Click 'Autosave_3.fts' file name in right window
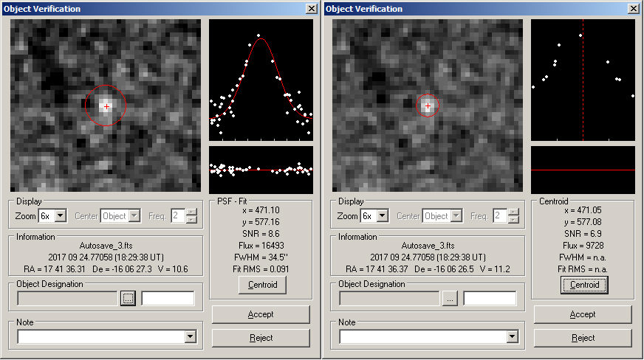This screenshot has width=644, height=360. pyautogui.click(x=428, y=246)
